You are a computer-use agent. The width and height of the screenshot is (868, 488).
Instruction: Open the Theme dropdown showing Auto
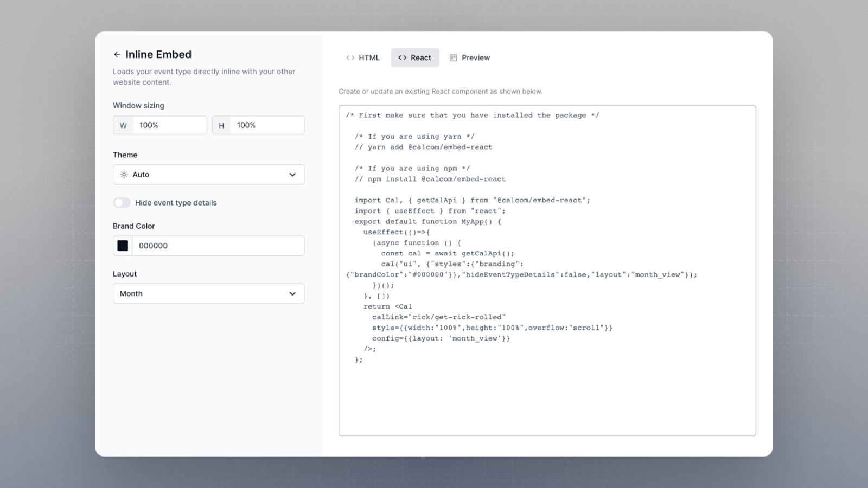[208, 175]
